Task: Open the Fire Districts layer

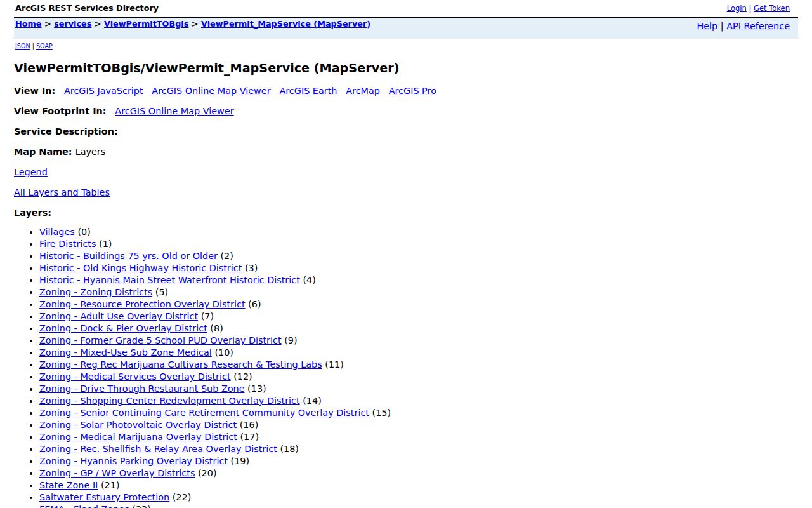Action: coord(68,244)
